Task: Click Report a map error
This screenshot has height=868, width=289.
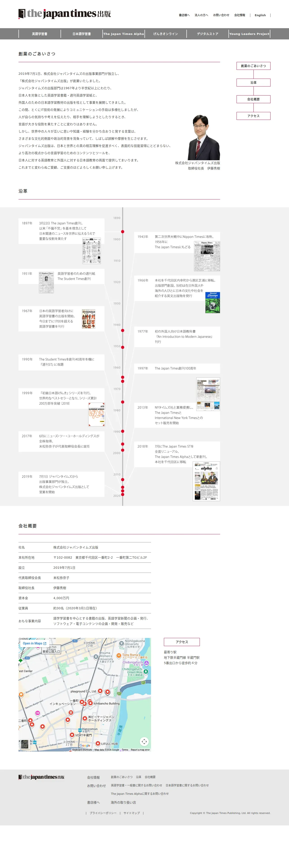Action: pos(140,750)
